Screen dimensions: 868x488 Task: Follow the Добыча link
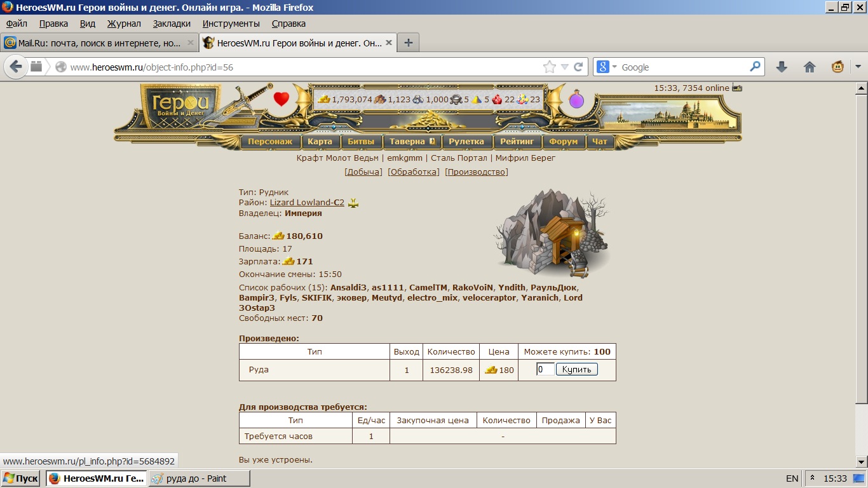click(363, 172)
